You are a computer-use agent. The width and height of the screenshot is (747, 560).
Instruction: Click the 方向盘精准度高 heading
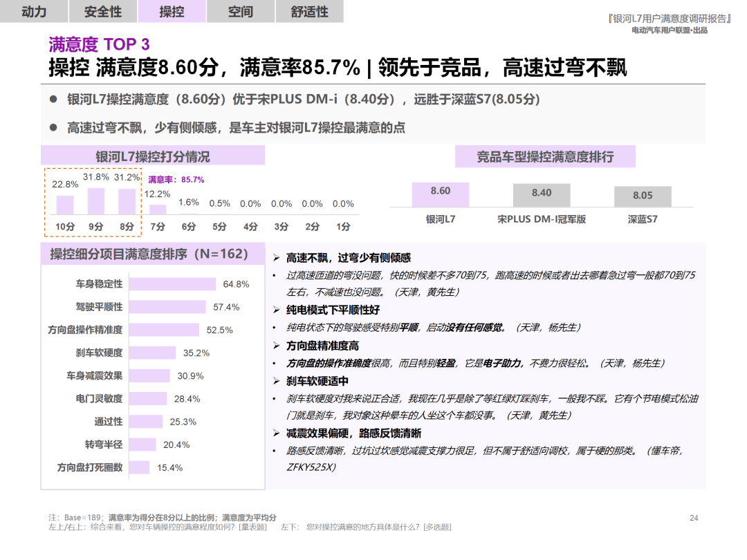(322, 346)
